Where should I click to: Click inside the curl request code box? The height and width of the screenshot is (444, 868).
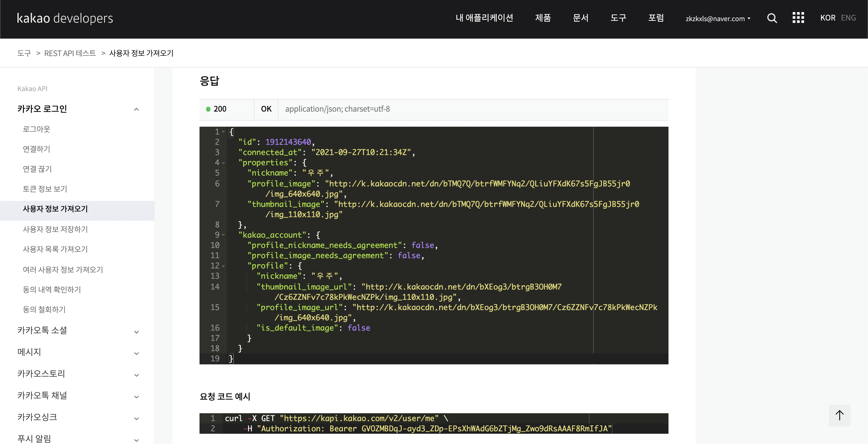pyautogui.click(x=433, y=423)
